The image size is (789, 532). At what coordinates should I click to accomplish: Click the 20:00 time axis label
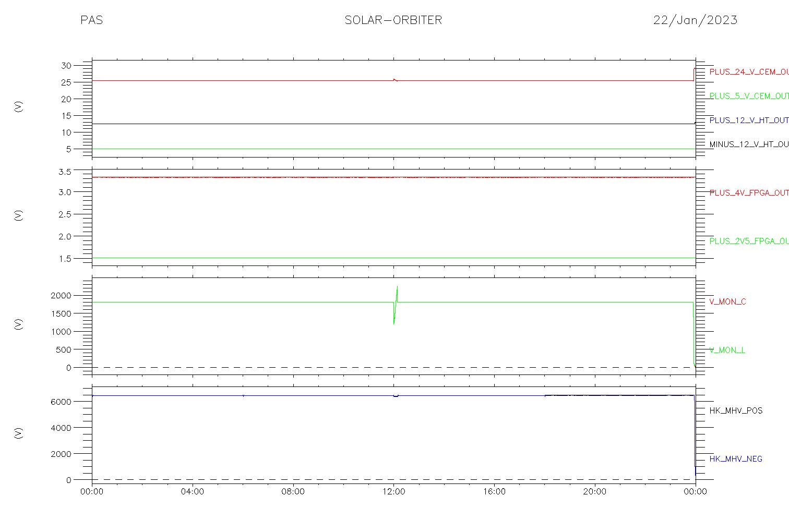(595, 491)
